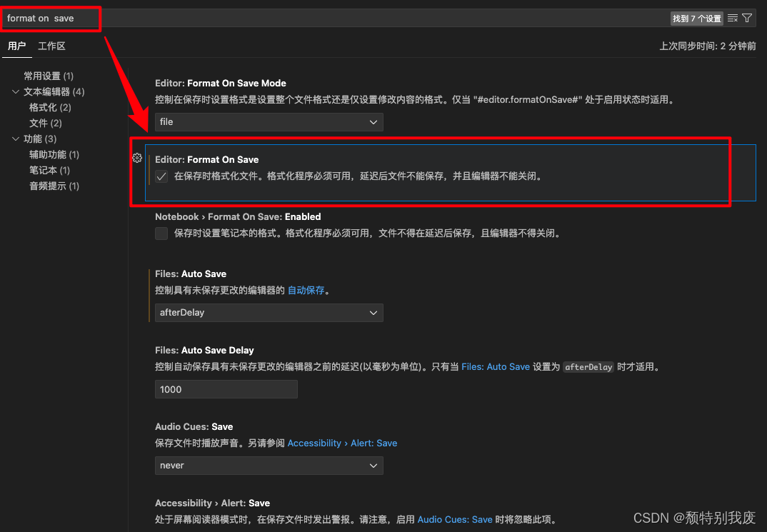Click the Accessibility › Alert: Save title
Image resolution: width=767 pixels, height=532 pixels.
(212, 503)
